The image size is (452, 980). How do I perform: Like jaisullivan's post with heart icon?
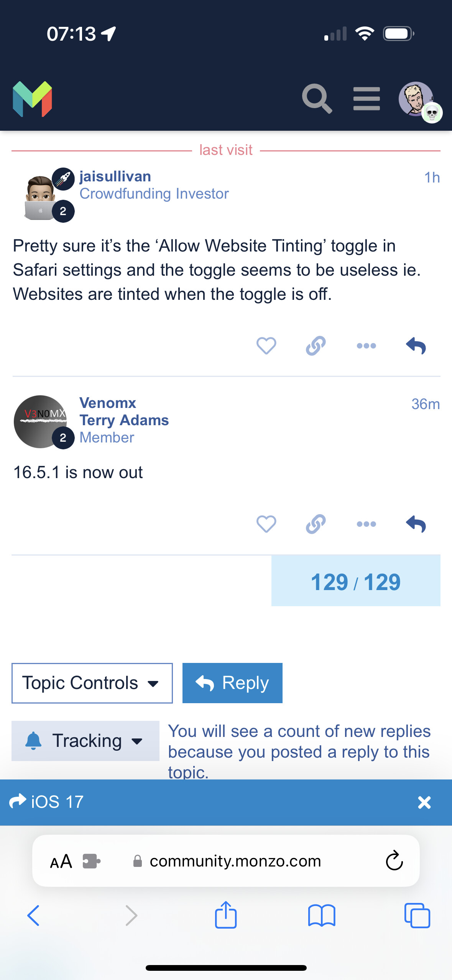tap(266, 345)
